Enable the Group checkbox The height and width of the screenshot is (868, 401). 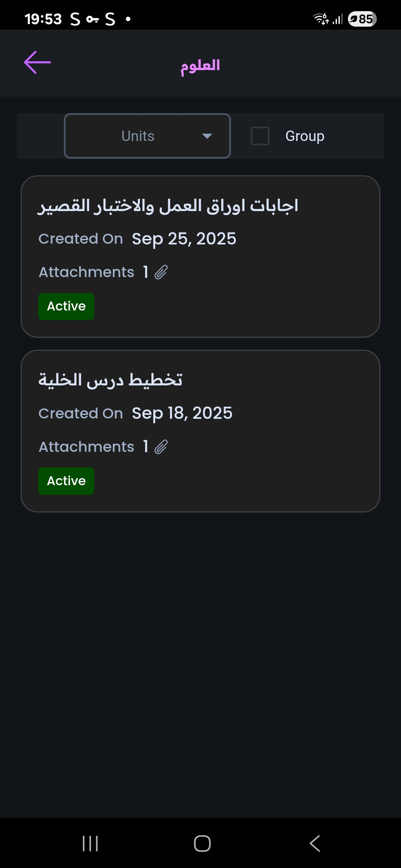[260, 136]
